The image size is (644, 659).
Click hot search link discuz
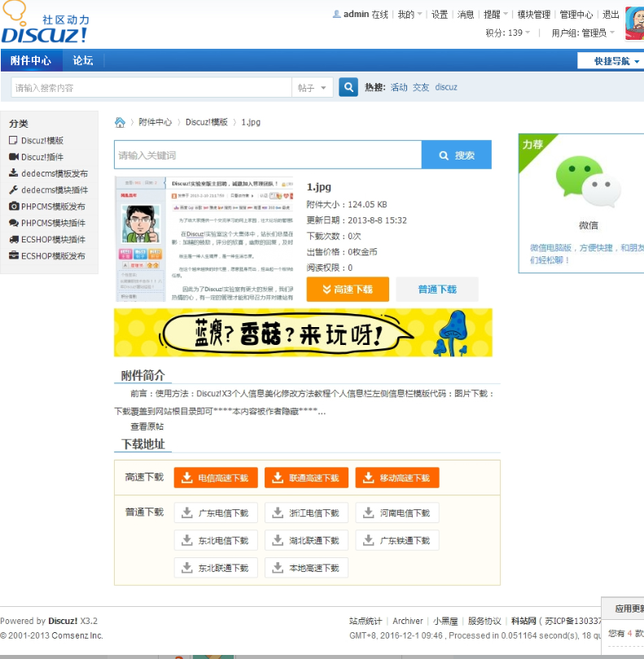(x=446, y=87)
